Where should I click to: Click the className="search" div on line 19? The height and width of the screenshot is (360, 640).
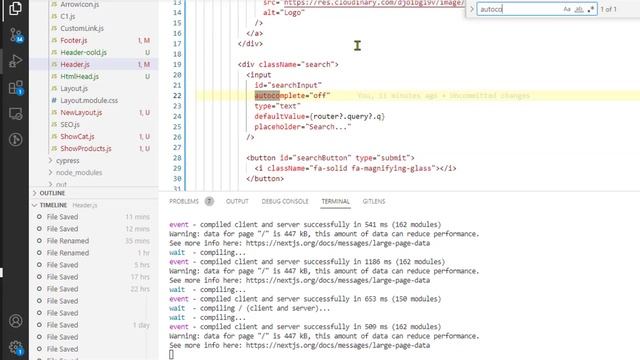288,64
